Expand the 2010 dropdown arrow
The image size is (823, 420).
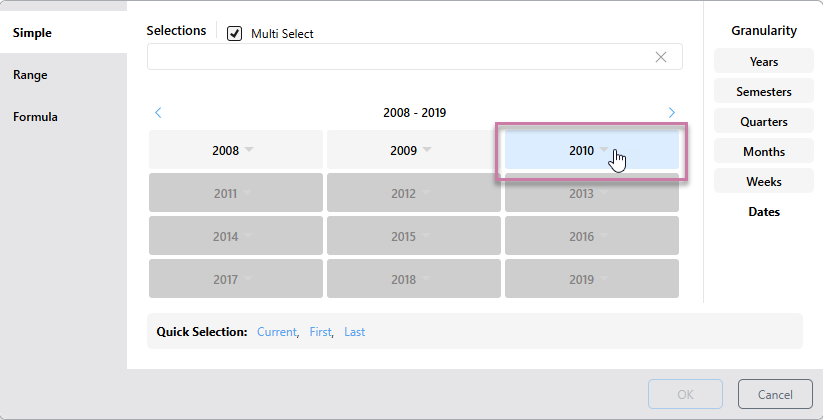605,150
